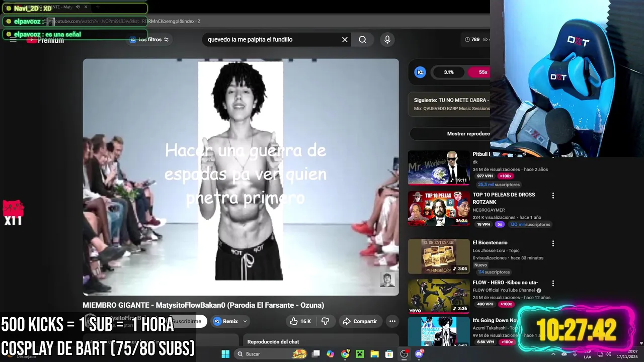Open File Explorer from taskbar
This screenshot has width=644, height=362.
(x=374, y=354)
